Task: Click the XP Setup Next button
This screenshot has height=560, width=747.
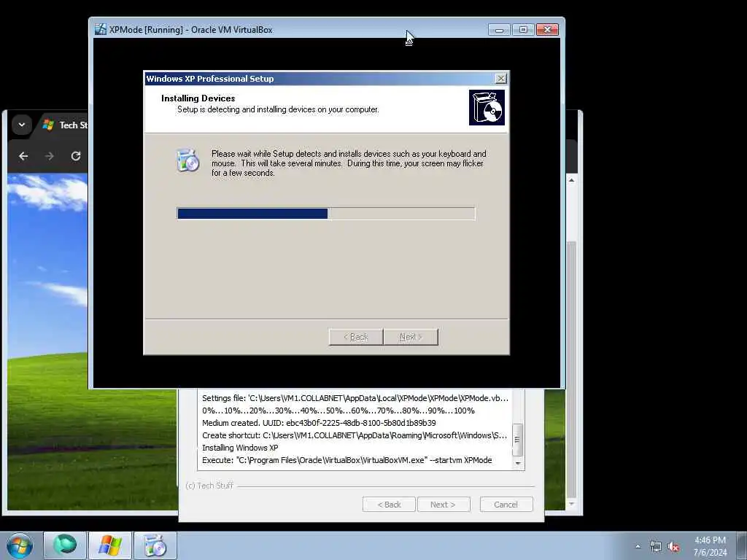Action: tap(411, 337)
